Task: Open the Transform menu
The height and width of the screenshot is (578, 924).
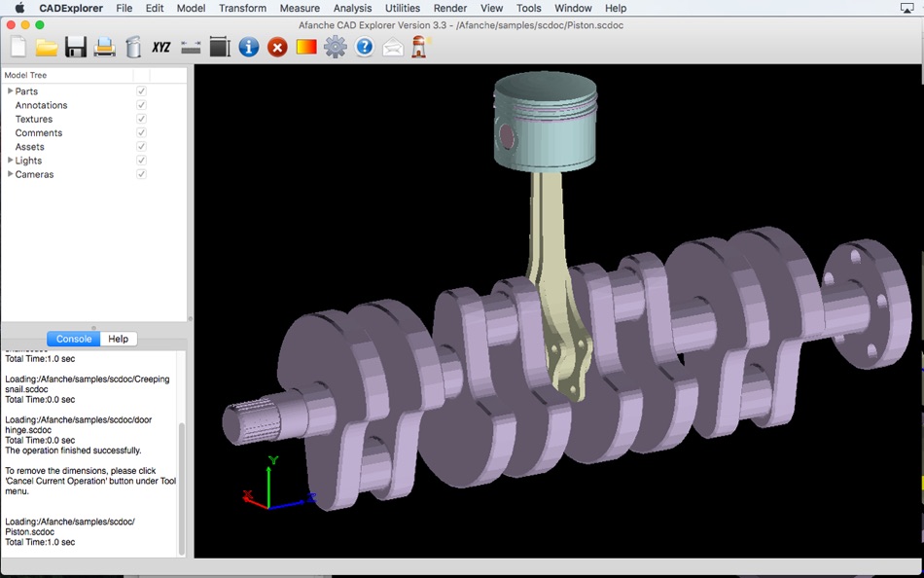Action: [242, 8]
